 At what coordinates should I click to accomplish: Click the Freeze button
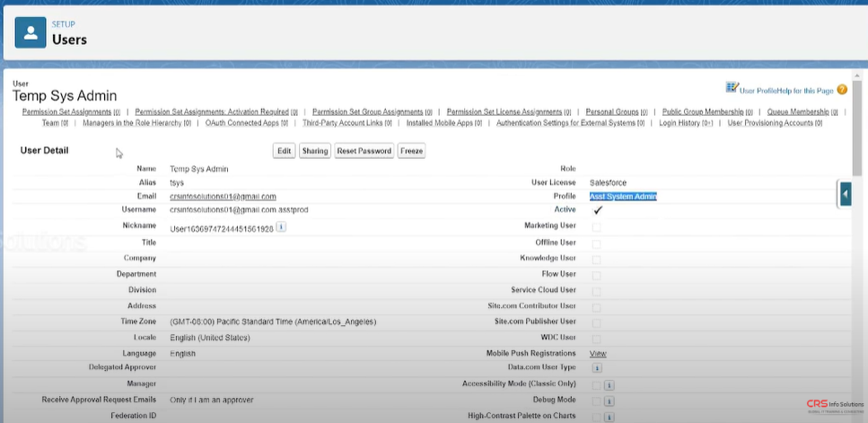[x=411, y=151]
